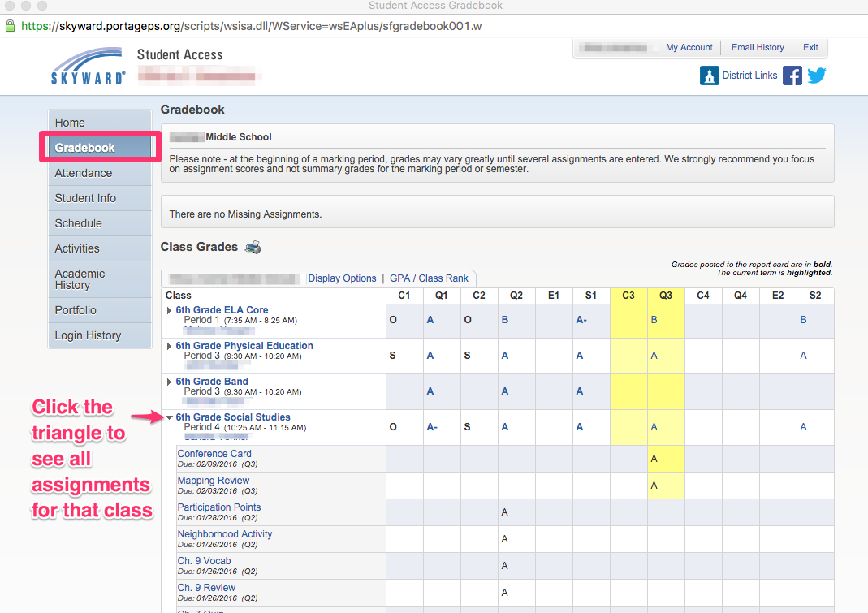The width and height of the screenshot is (868, 613).
Task: Open the Ch. 9 Vocab assignment
Action: 205,561
